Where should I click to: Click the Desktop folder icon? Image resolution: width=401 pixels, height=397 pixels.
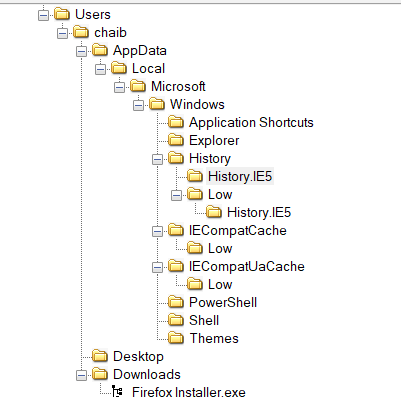pos(100,356)
